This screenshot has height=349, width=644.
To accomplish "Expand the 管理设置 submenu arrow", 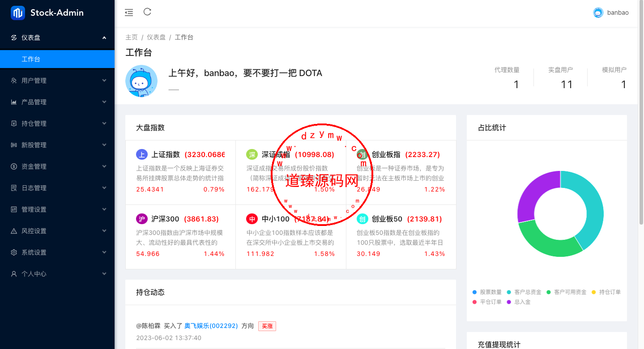I will tap(104, 209).
